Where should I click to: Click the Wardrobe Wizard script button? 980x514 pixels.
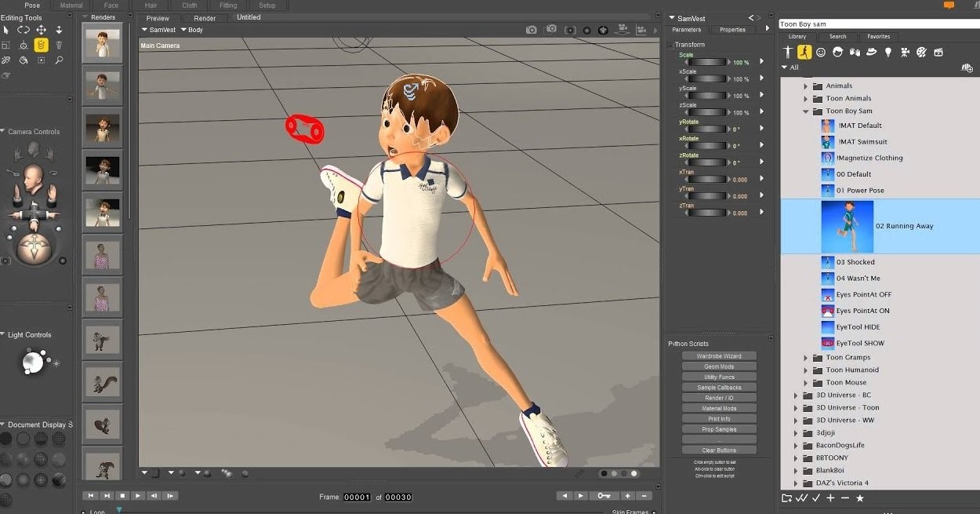(x=719, y=356)
